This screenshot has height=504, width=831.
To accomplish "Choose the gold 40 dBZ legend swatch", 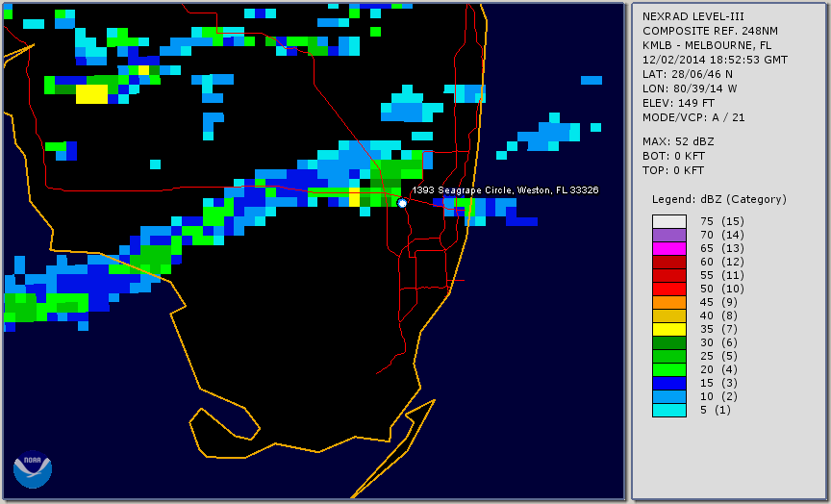I will point(668,315).
